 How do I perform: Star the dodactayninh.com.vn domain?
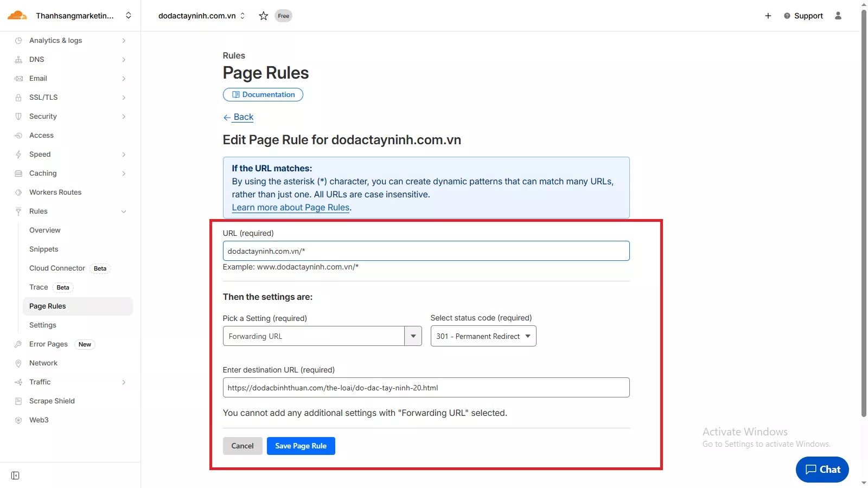point(264,16)
